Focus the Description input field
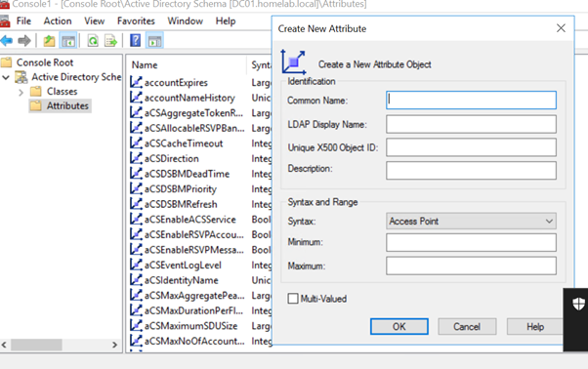The image size is (588, 369). coord(471,171)
